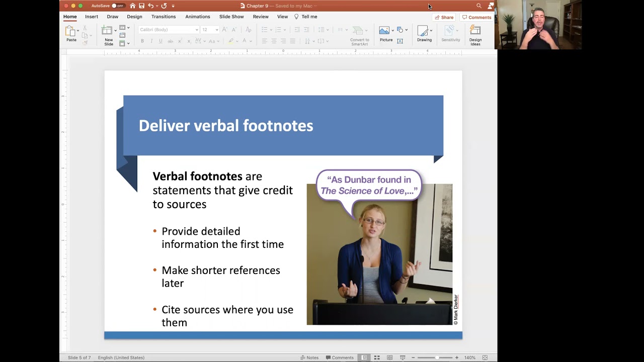Open Design Ideas pane
The width and height of the screenshot is (644, 362).
click(x=475, y=36)
